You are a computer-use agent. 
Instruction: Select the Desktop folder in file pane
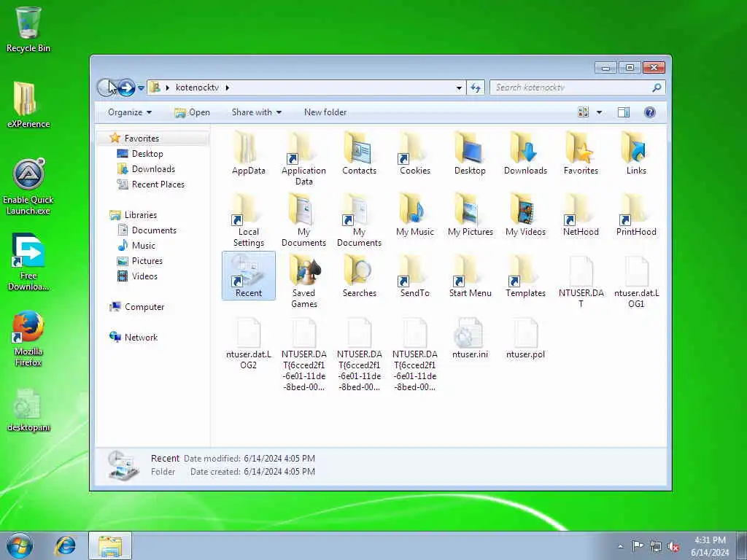(470, 153)
